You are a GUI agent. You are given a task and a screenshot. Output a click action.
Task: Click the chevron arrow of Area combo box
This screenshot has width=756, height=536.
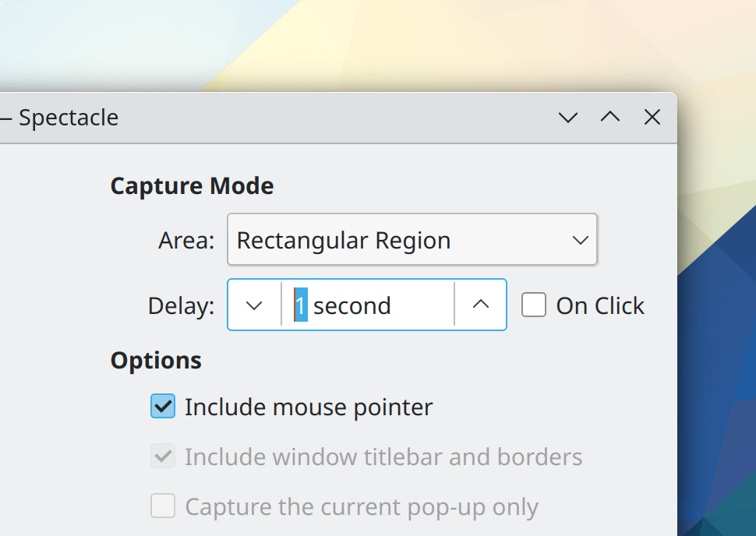coord(580,241)
